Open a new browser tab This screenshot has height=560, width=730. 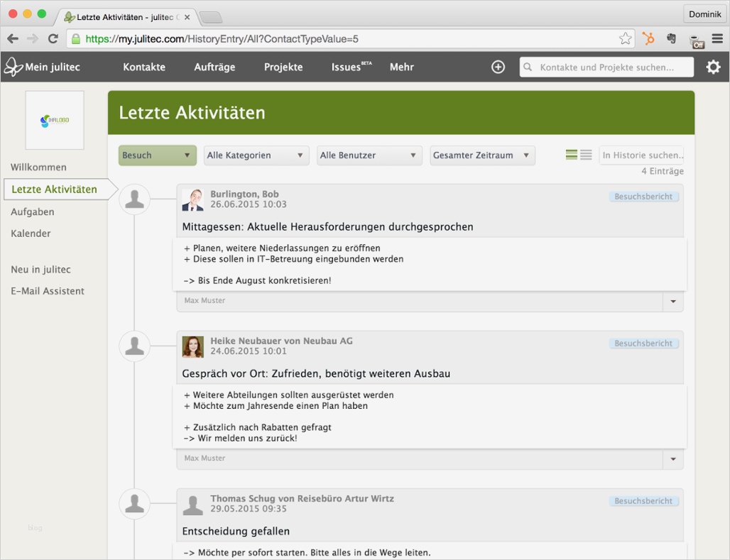pos(211,18)
